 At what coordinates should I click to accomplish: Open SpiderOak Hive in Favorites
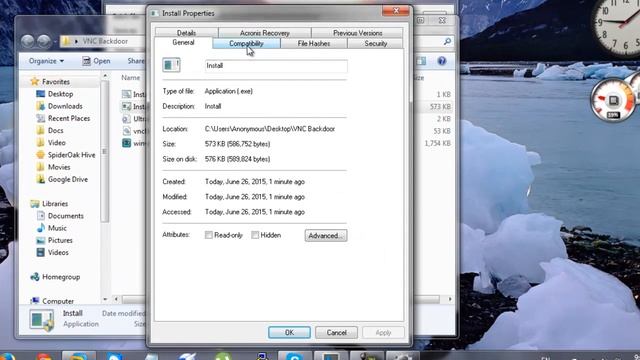[x=71, y=155]
